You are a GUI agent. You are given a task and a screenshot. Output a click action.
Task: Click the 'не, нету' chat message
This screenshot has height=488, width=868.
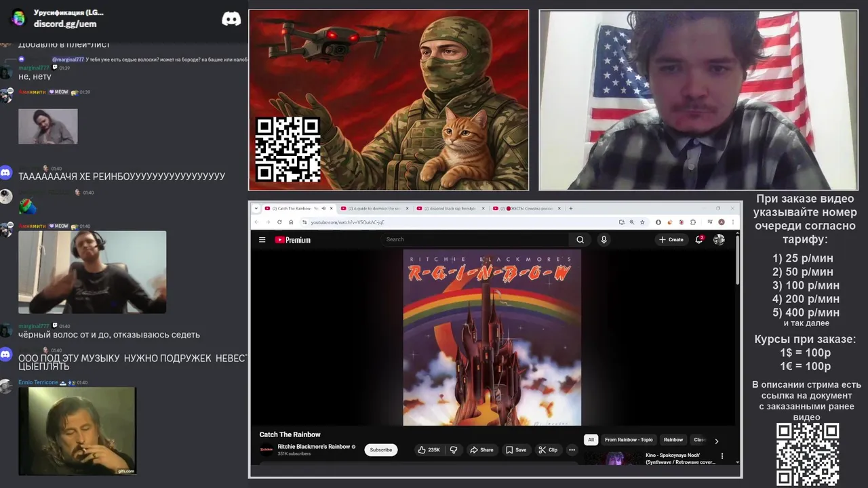tap(35, 77)
